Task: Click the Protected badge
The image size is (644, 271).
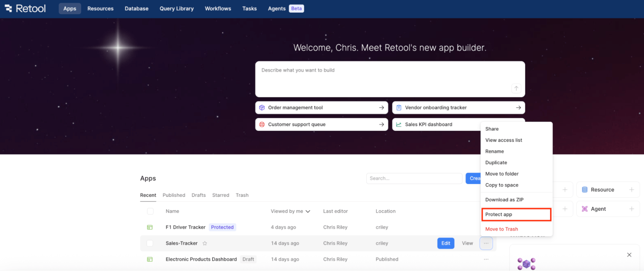Action: (222, 227)
